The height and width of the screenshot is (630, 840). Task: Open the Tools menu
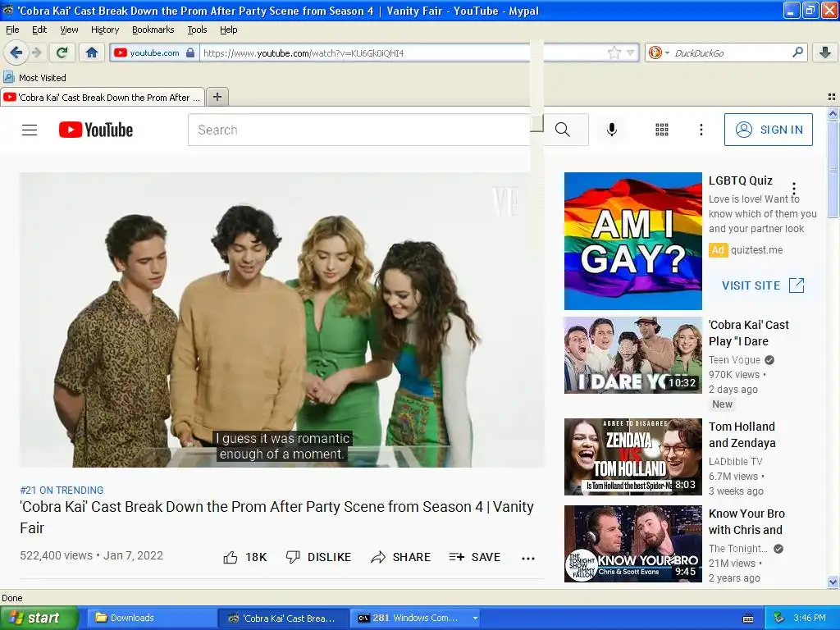(197, 30)
